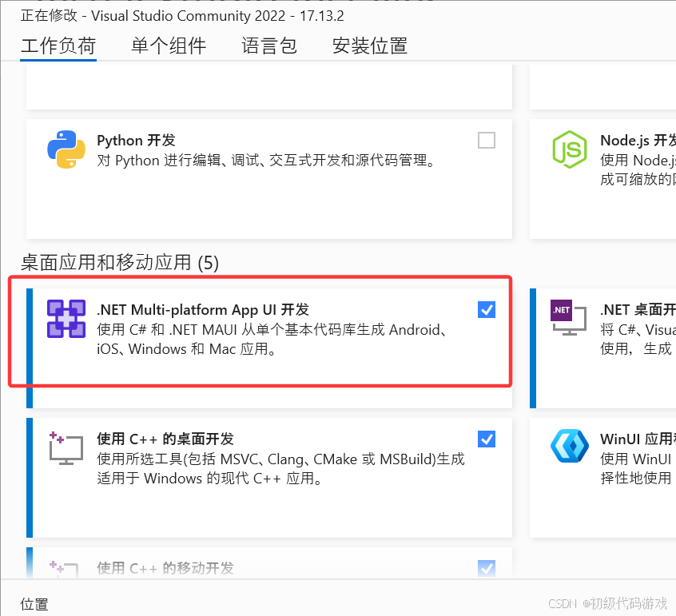Click the WinUI blue diamond icon

[x=570, y=446]
